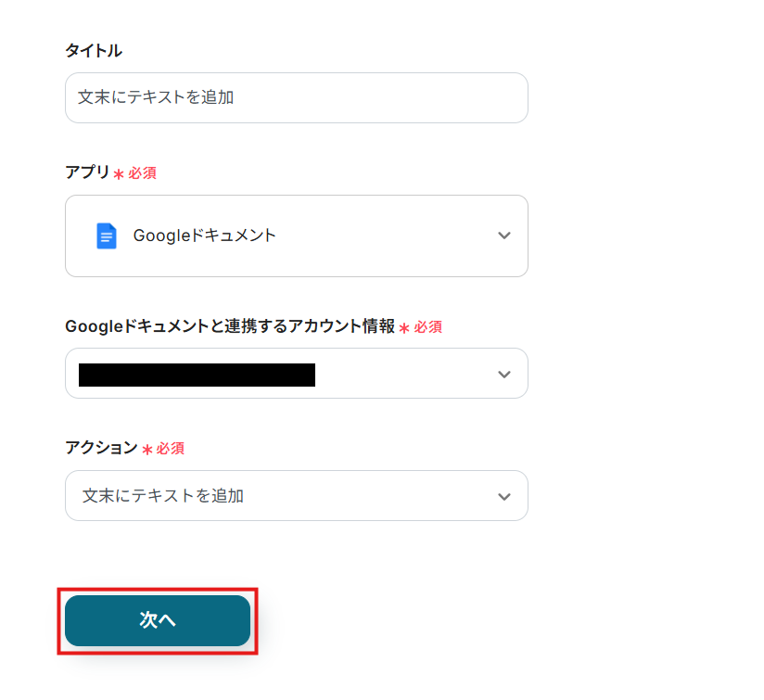The width and height of the screenshot is (764, 700).
Task: Expand the アクション dropdown chevron
Action: (x=503, y=496)
